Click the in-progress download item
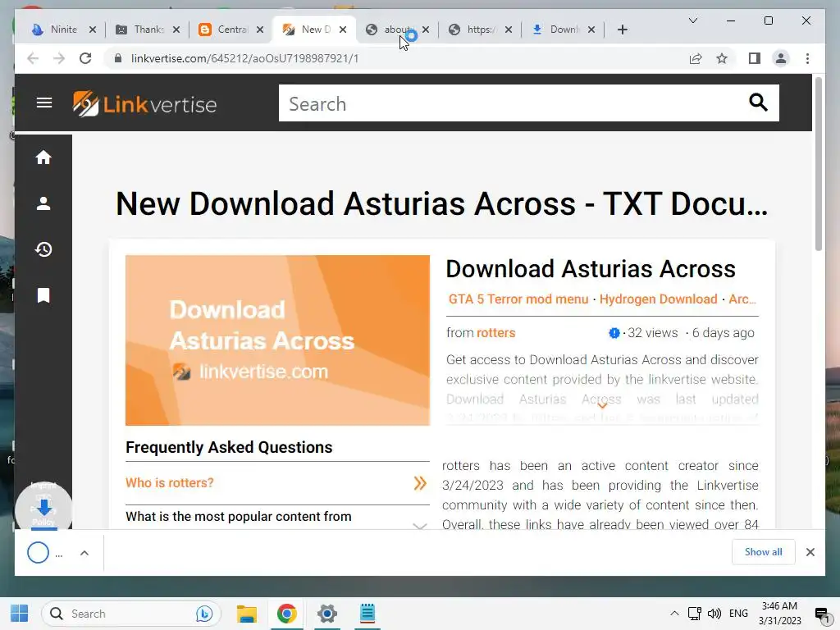 (45, 553)
